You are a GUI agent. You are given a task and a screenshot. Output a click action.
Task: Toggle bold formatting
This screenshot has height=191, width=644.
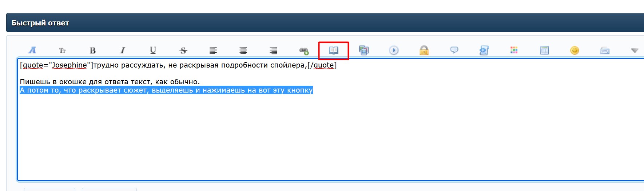[x=93, y=50]
